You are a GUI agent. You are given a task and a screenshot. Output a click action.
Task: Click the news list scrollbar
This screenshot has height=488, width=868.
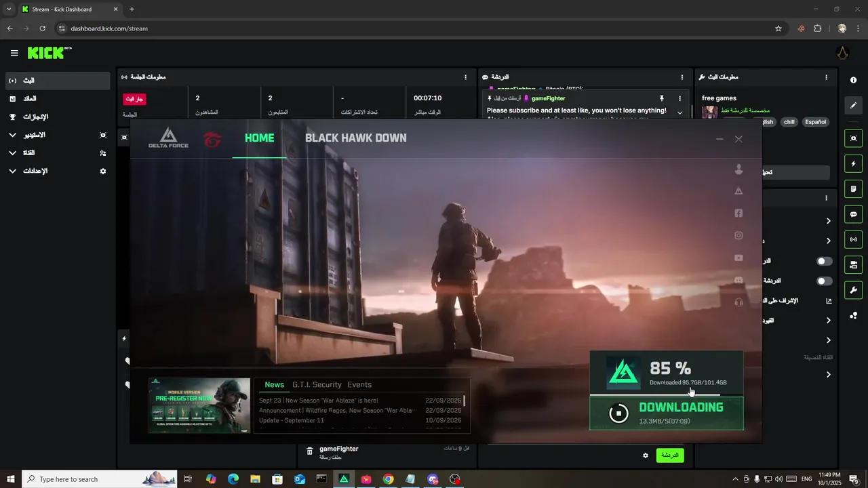(x=465, y=401)
